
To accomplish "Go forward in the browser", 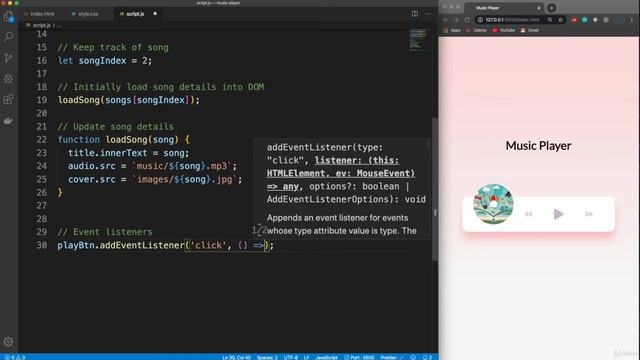I will tap(456, 20).
